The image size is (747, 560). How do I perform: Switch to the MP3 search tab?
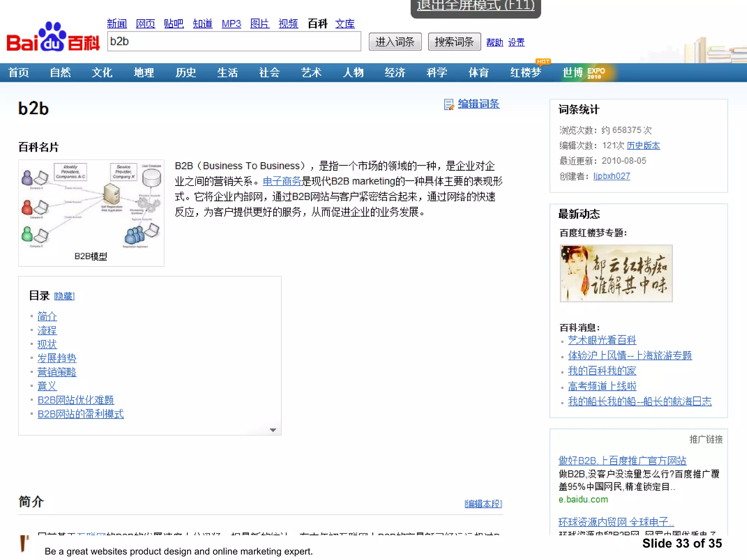[231, 24]
